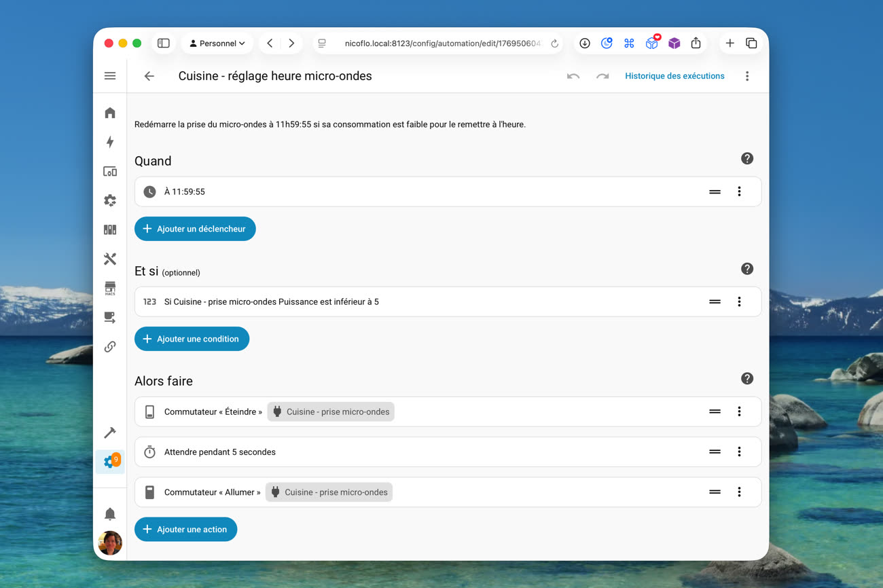Click 'Ajouter un déclencheur' button
This screenshot has width=883, height=588.
tap(195, 229)
